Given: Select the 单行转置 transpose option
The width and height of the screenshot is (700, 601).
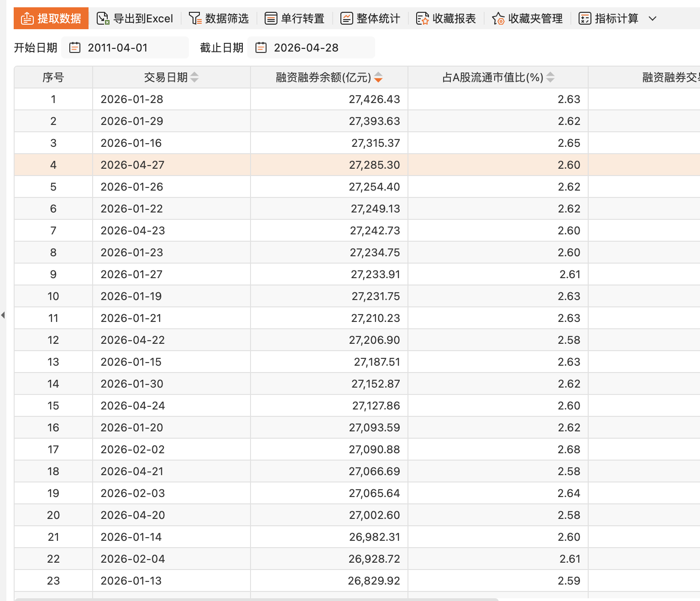Looking at the screenshot, I should (x=295, y=19).
